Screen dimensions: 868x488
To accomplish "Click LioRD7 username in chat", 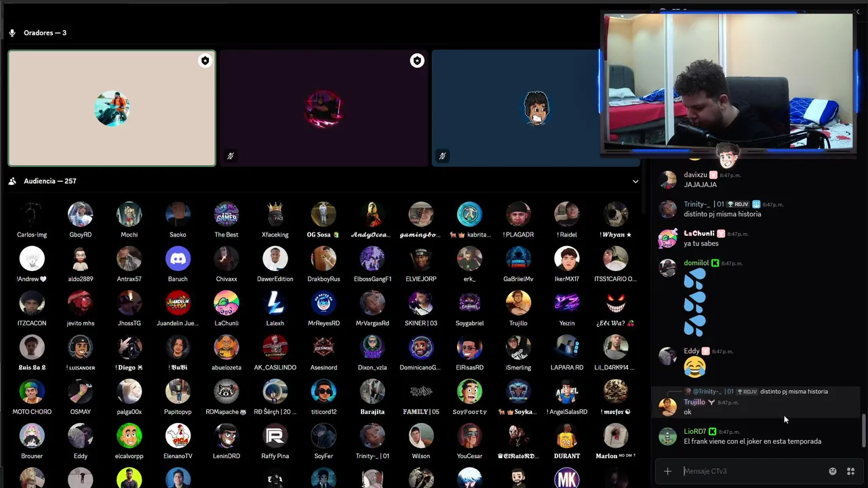I will pos(695,431).
